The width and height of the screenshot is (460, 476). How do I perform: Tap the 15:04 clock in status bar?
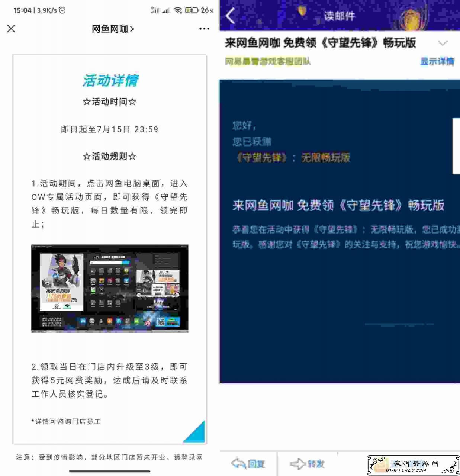[22, 10]
